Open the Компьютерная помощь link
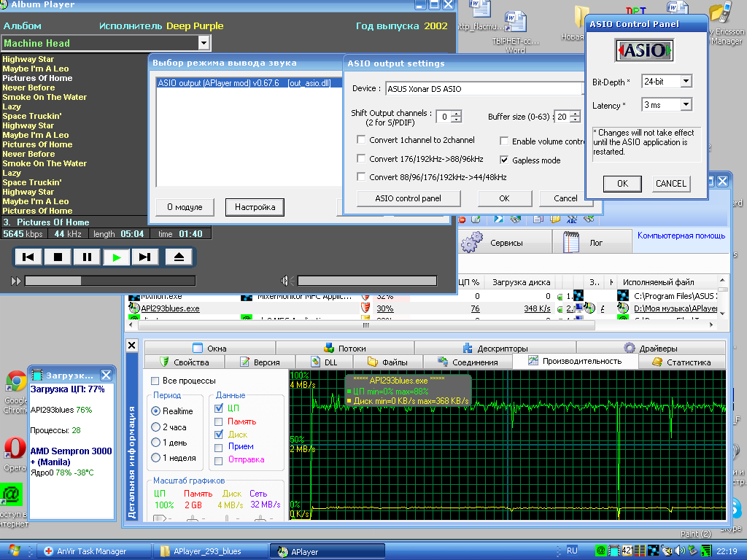The width and height of the screenshot is (747, 560). [681, 236]
